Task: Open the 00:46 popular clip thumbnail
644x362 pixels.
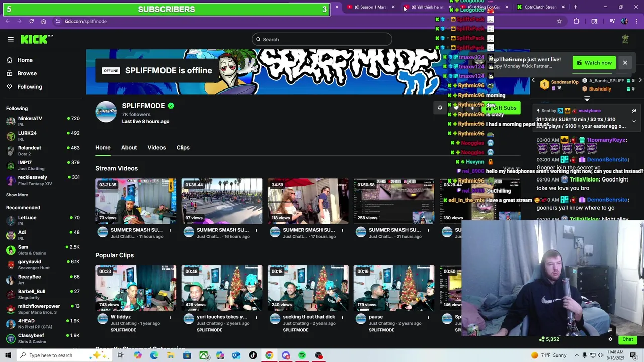Action: coord(222,288)
